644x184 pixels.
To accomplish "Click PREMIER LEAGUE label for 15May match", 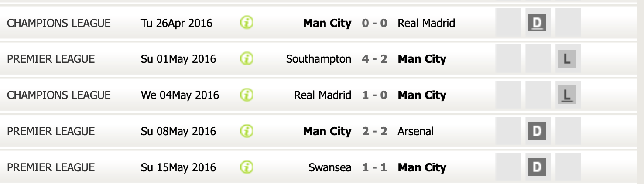I will coord(51,167).
